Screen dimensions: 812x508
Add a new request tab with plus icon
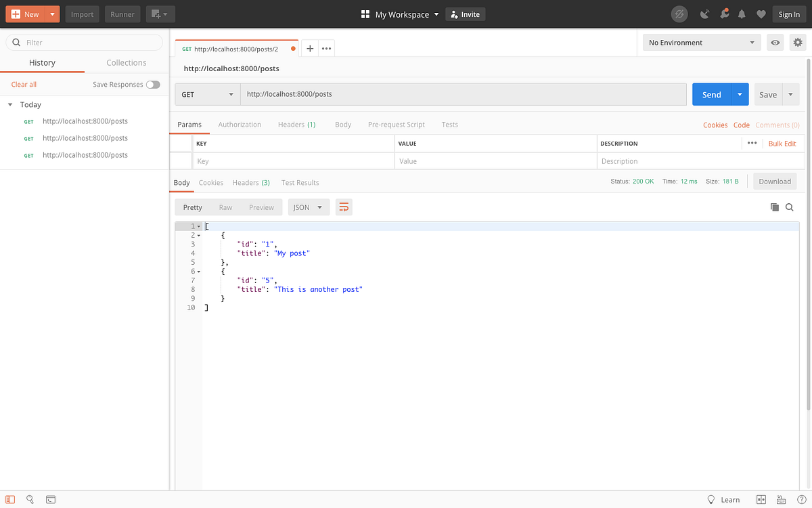pyautogui.click(x=309, y=49)
